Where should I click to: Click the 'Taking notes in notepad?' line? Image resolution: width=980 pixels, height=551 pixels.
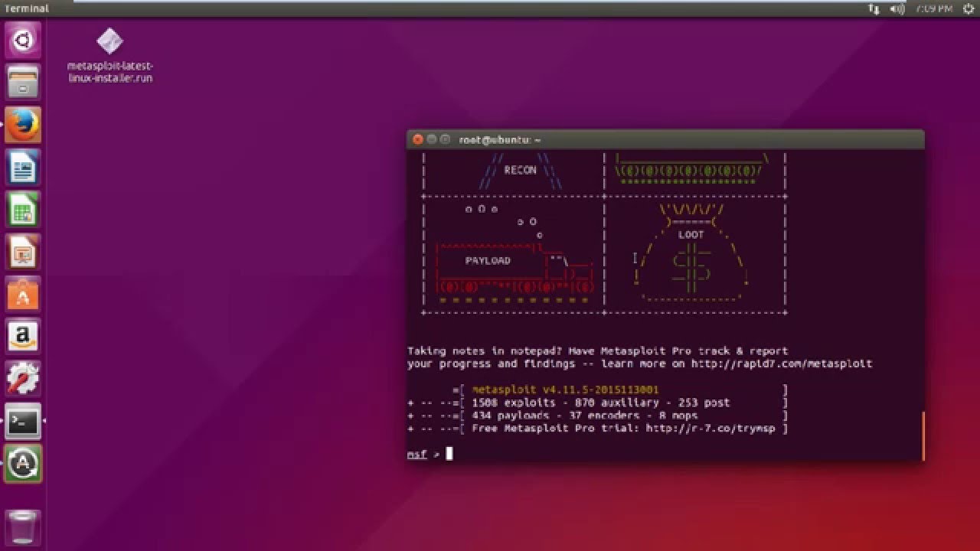point(597,351)
